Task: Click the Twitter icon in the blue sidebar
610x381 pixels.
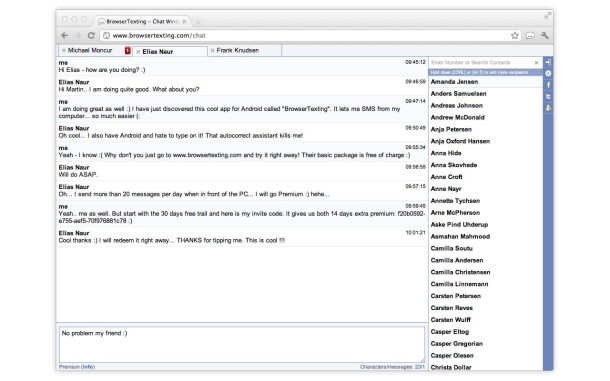Action: click(x=548, y=97)
